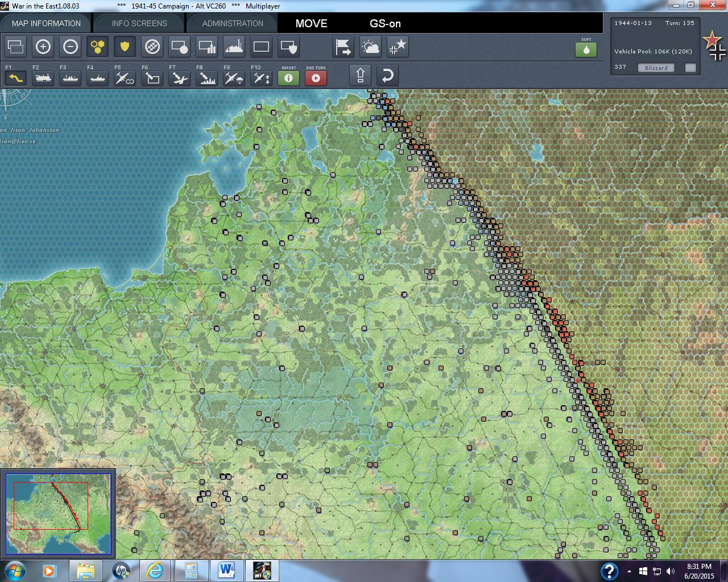Click the flag with arrow icon
The image size is (728, 582).
[x=343, y=47]
